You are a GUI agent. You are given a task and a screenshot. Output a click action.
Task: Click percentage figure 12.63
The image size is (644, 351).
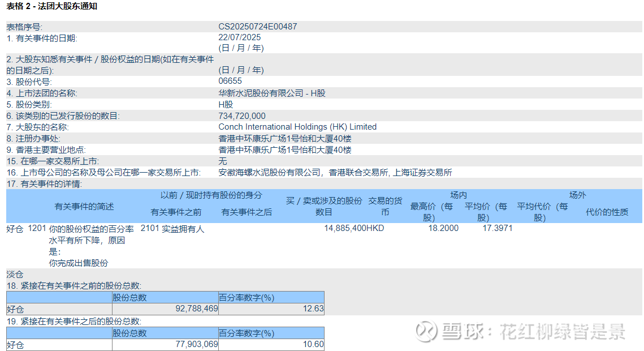[313, 309]
